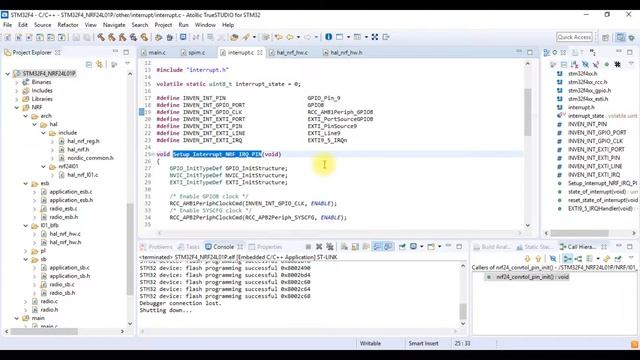The image size is (640, 360).
Task: Click the open folder icon in main toolbar
Action: point(234,37)
